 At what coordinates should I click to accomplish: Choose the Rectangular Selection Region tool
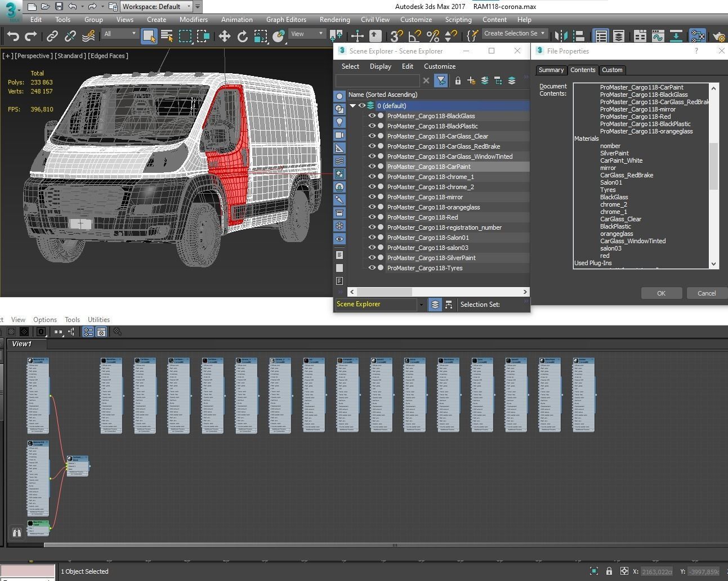tap(185, 36)
